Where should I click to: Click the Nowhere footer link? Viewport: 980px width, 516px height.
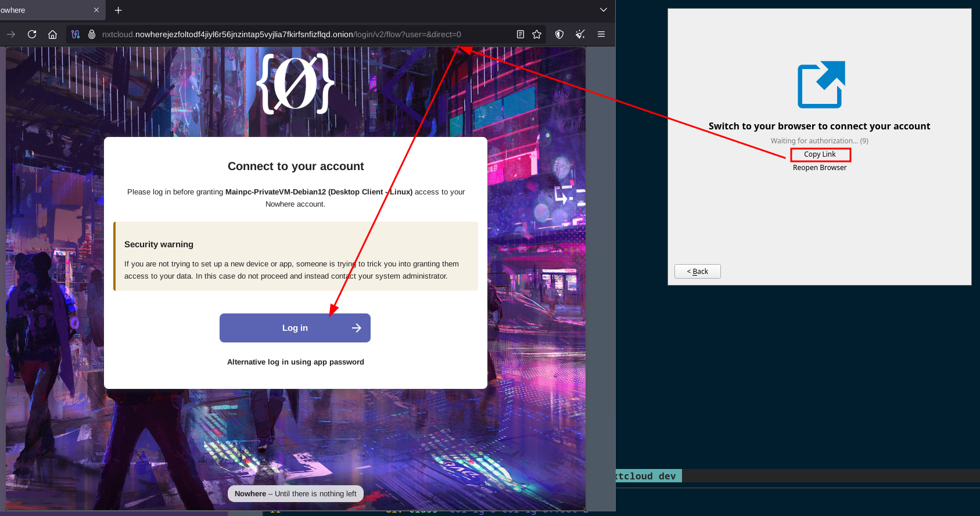click(x=250, y=493)
